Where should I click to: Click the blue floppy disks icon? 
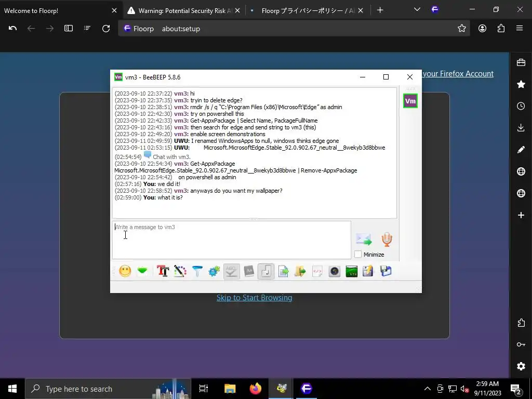386,271
